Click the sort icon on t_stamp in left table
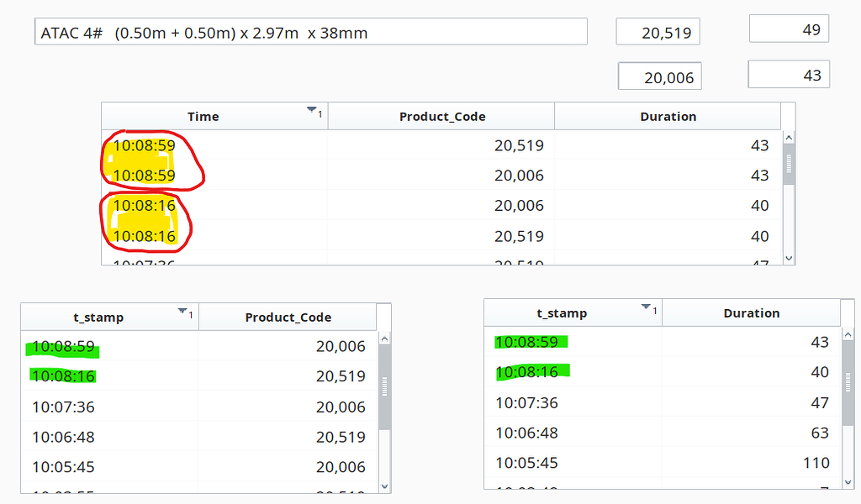The image size is (861, 504). click(183, 310)
